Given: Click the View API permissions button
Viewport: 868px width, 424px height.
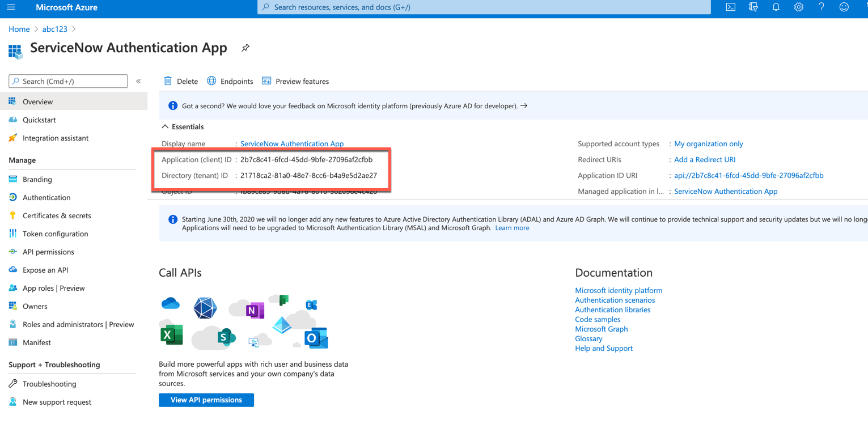Looking at the screenshot, I should coord(206,400).
